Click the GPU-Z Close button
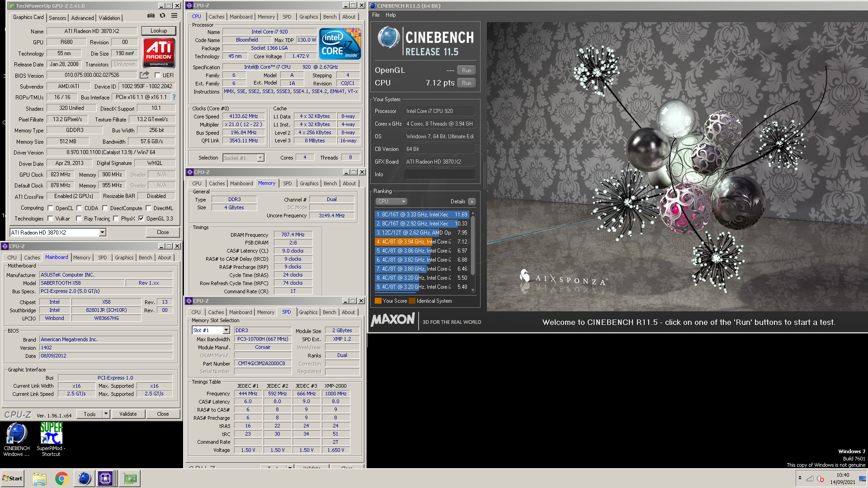868x488 pixels. [163, 232]
